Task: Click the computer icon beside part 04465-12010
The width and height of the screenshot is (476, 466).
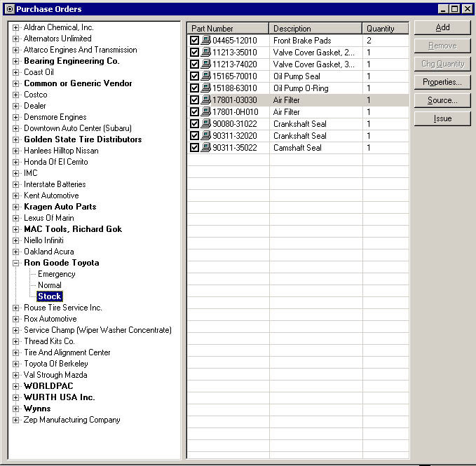Action: (206, 40)
